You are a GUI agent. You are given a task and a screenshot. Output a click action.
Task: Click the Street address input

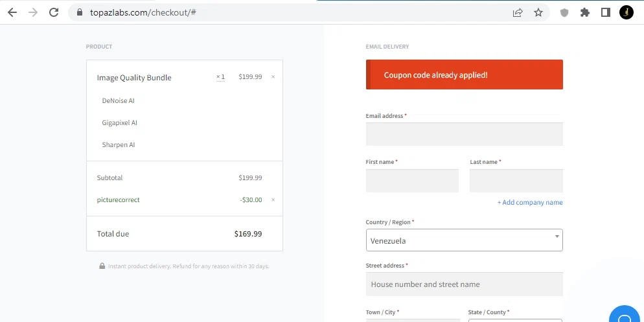pos(464,284)
